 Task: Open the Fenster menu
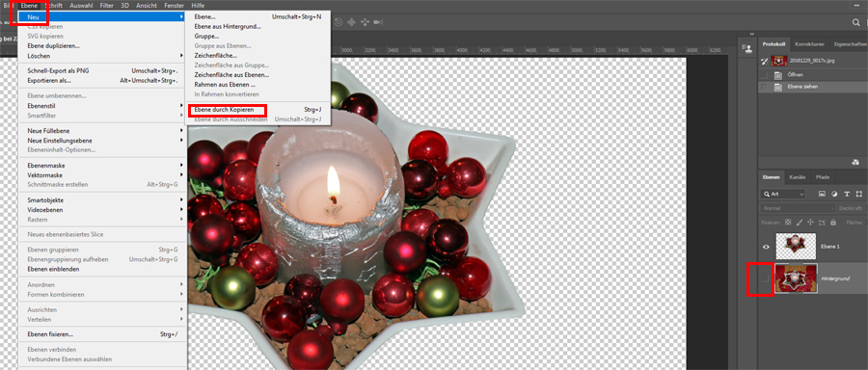pyautogui.click(x=175, y=5)
